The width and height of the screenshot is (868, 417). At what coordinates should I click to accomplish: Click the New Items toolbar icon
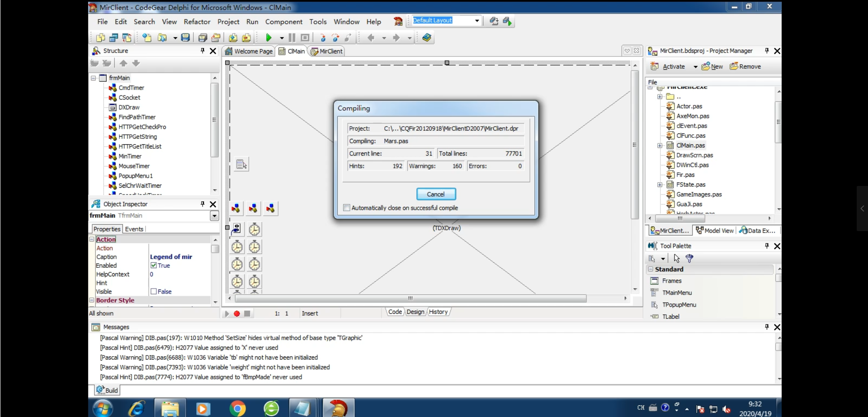(x=147, y=38)
